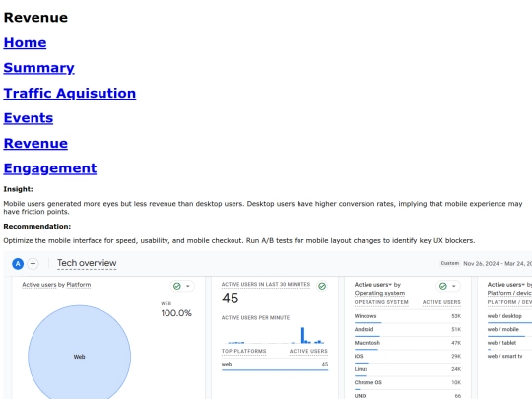Image resolution: width=532 pixels, height=399 pixels.
Task: Open the Traffic Aquisution link
Action: point(70,93)
